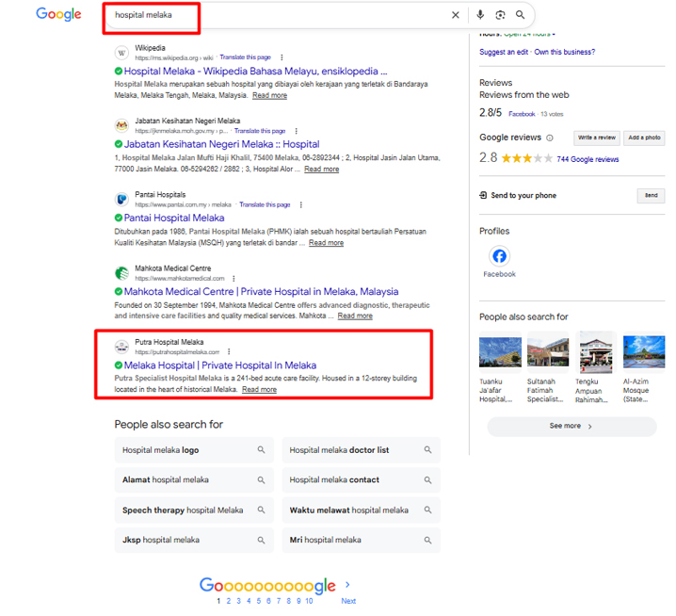
Task: Go to results page 5
Action: click(x=259, y=601)
